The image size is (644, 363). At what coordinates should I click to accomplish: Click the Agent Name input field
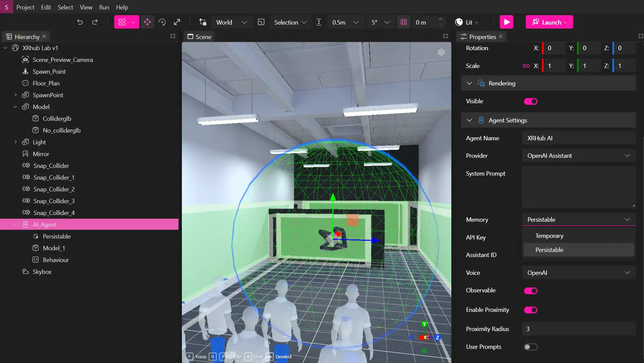579,138
